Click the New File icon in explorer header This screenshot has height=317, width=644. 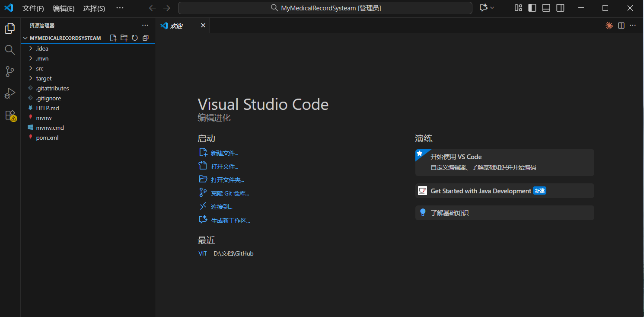113,38
